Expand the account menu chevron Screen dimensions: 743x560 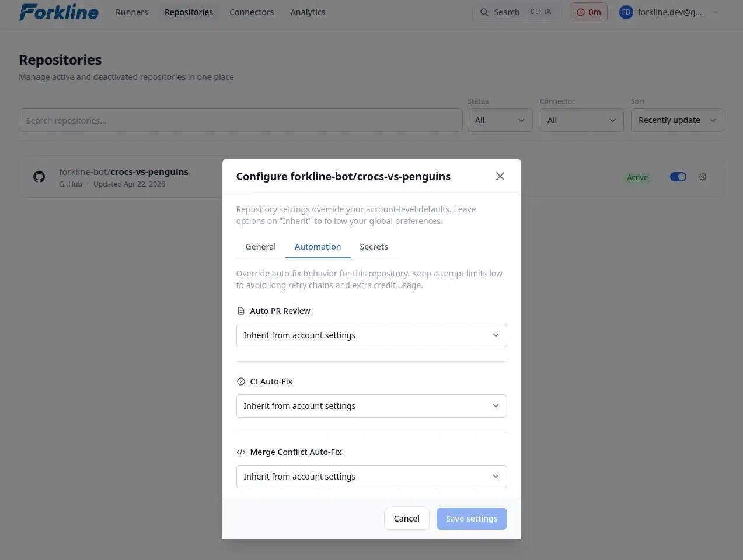point(716,12)
